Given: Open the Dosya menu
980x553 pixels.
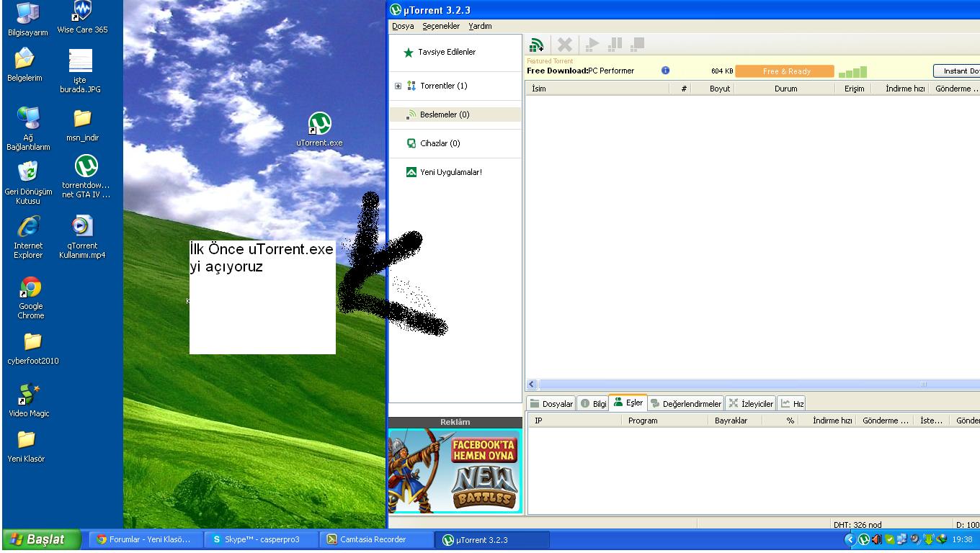Looking at the screenshot, I should point(403,26).
